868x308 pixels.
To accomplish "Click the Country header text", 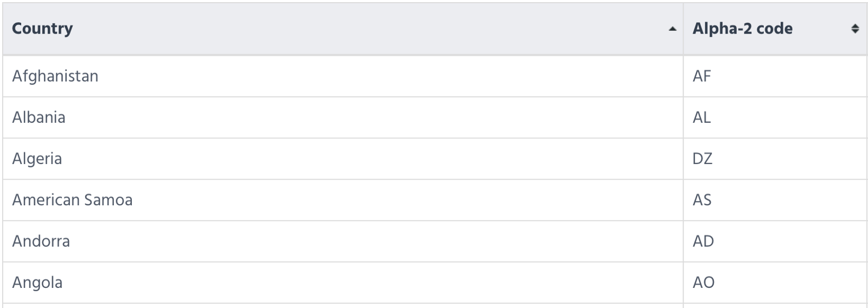I will pyautogui.click(x=42, y=29).
